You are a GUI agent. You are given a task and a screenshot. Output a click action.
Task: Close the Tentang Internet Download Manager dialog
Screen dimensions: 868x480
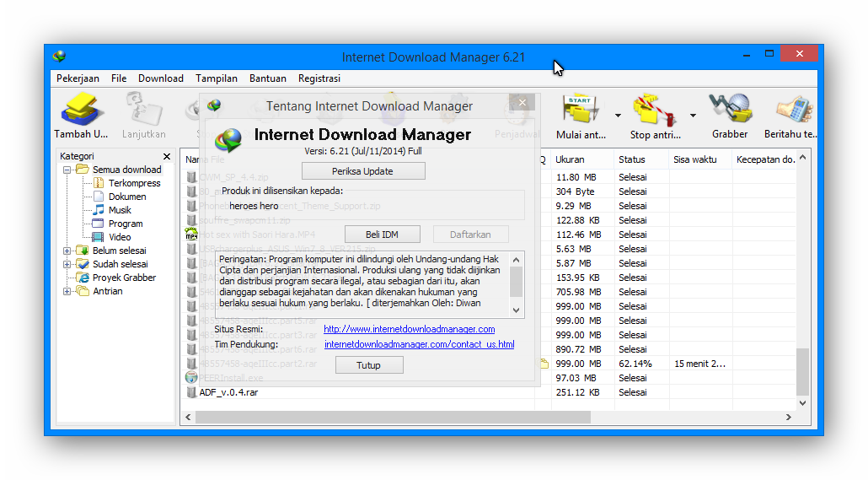click(x=522, y=103)
